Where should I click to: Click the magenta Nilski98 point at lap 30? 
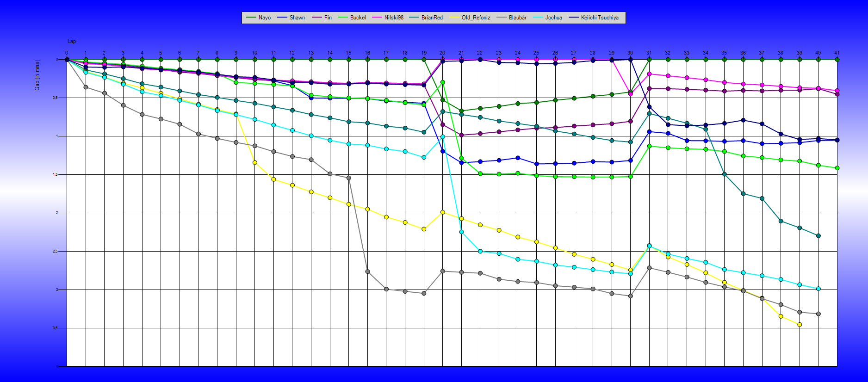tap(631, 94)
